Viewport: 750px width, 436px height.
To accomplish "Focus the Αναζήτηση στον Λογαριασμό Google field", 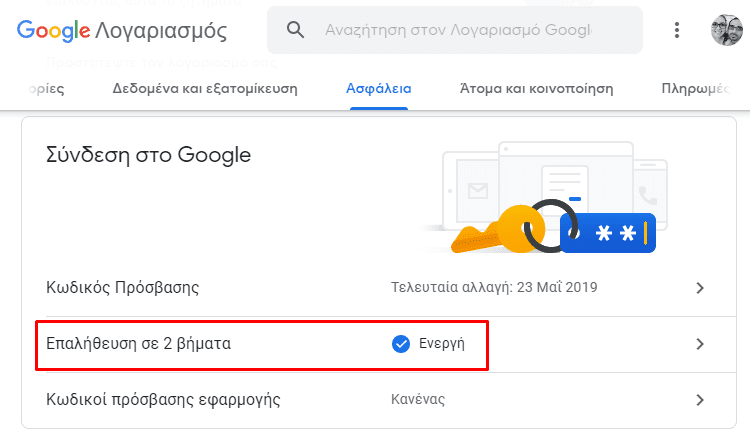I will click(x=454, y=30).
